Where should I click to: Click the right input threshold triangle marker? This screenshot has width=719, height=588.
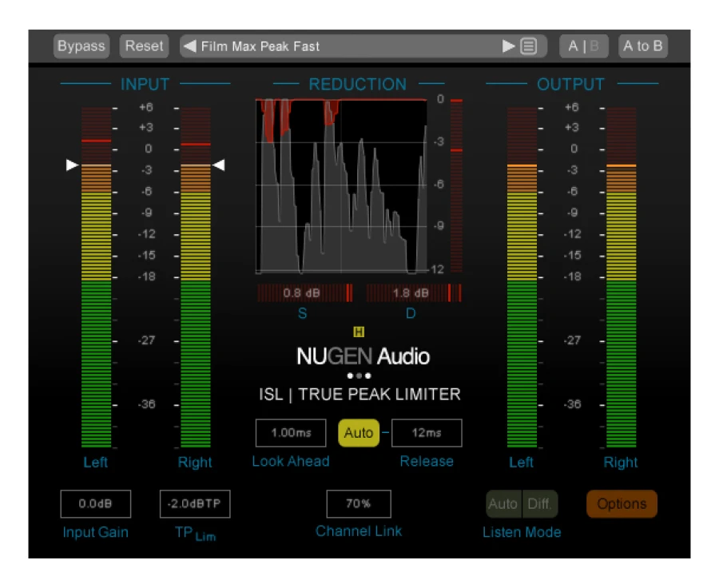click(219, 165)
